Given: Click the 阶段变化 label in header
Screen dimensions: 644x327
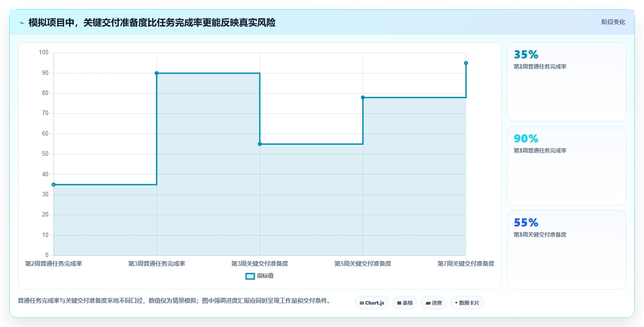Looking at the screenshot, I should click(x=613, y=22).
